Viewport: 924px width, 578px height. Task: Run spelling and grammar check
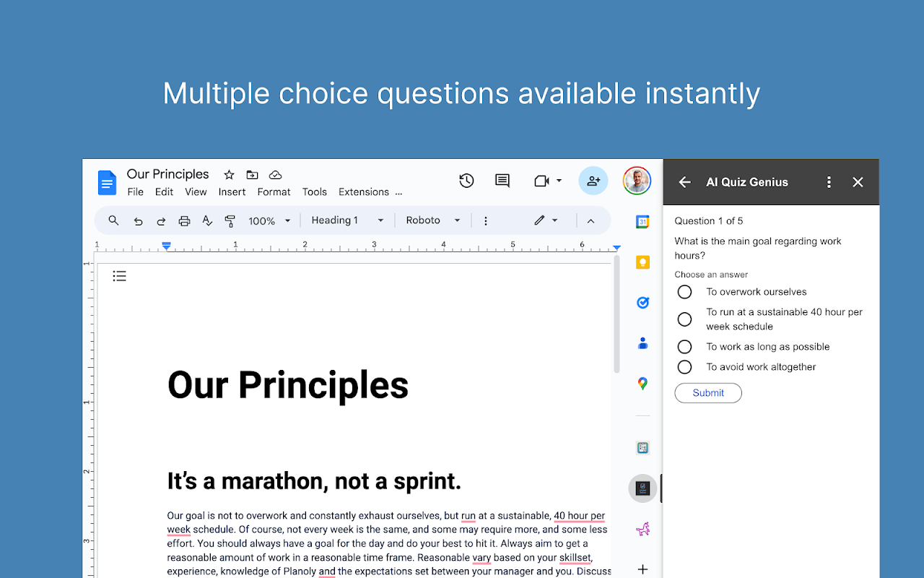[x=207, y=221]
